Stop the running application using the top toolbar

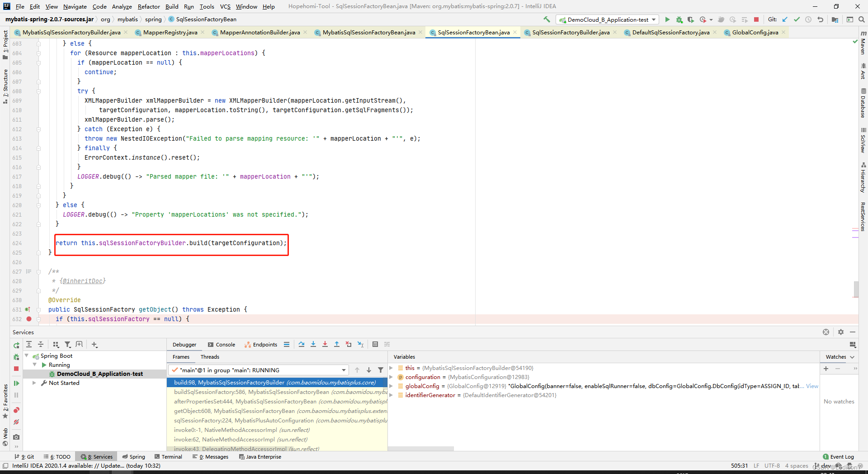point(756,19)
